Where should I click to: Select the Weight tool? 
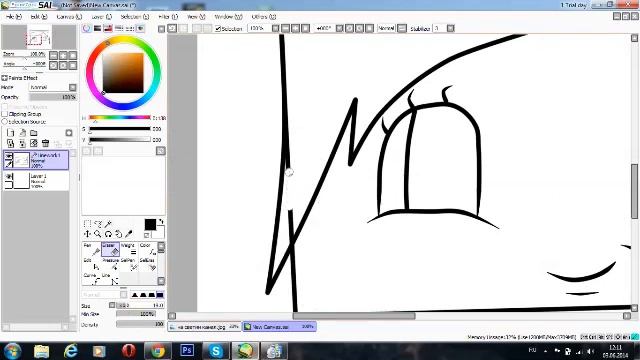pos(129,249)
